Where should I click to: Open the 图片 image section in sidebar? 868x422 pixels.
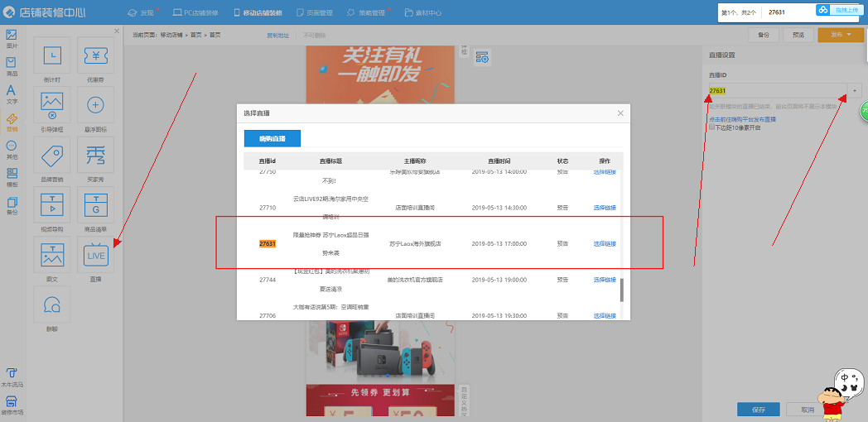[x=12, y=39]
